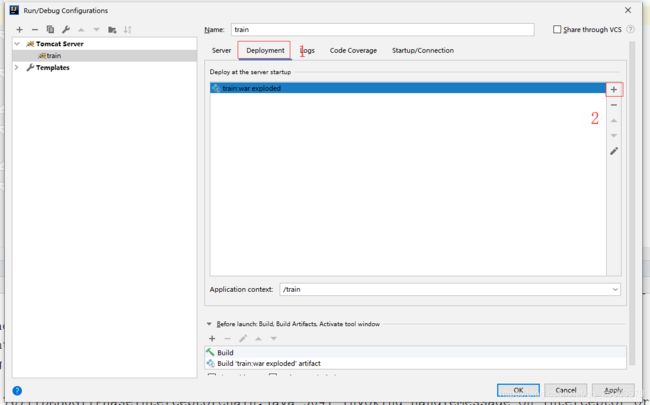This screenshot has height=405, width=650.
Task: Toggle Share through VCS checkbox
Action: click(x=557, y=29)
